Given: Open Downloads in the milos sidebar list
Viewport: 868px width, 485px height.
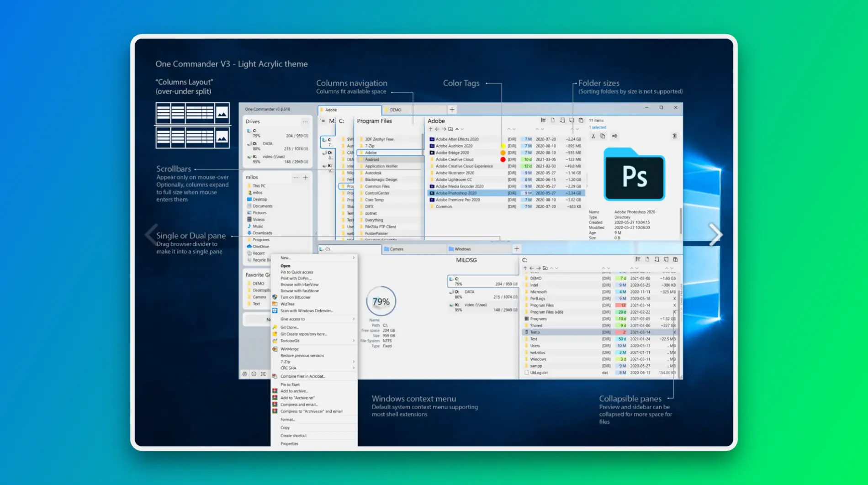Looking at the screenshot, I should pos(262,233).
